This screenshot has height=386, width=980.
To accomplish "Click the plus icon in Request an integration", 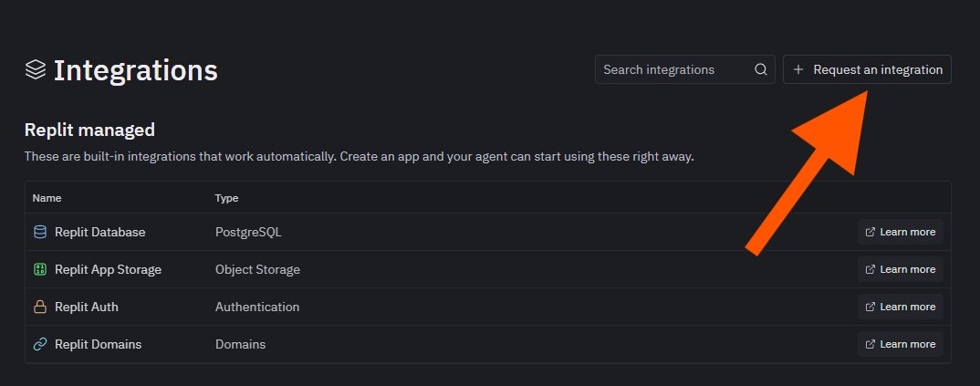I will [798, 69].
